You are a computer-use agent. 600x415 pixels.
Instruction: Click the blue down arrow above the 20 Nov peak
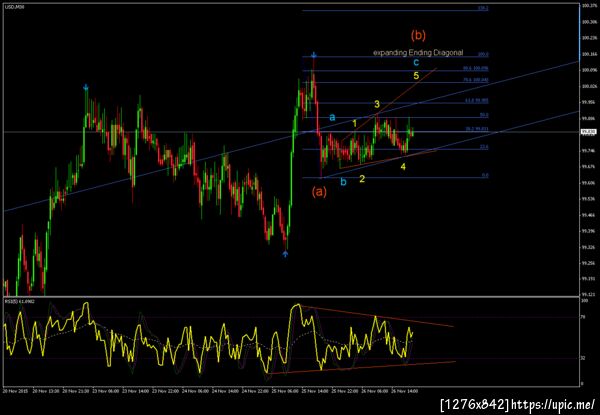tap(86, 88)
